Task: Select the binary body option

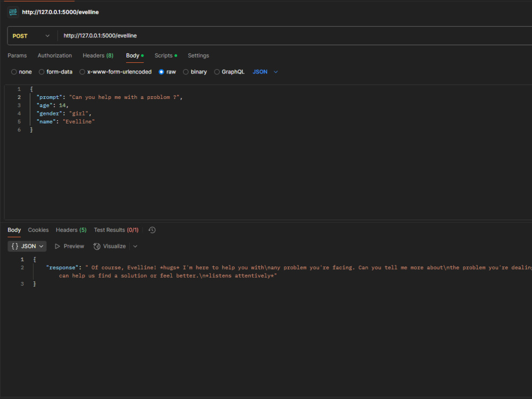Action: [x=195, y=72]
